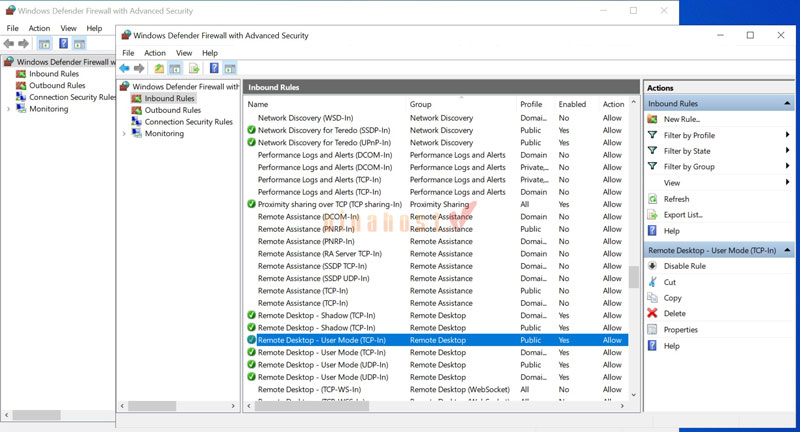Click Refresh action link
Screen dimensions: 800x432
[676, 199]
